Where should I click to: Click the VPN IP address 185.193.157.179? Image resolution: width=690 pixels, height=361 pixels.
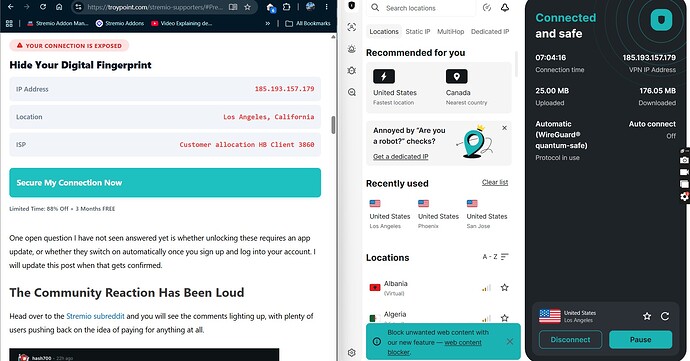649,58
